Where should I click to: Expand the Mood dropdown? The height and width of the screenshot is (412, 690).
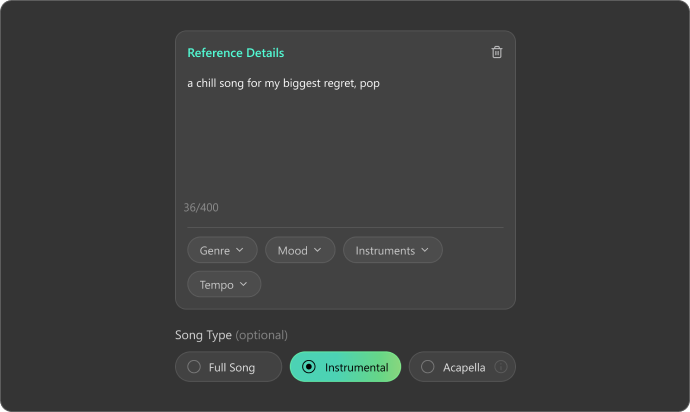pyautogui.click(x=300, y=250)
